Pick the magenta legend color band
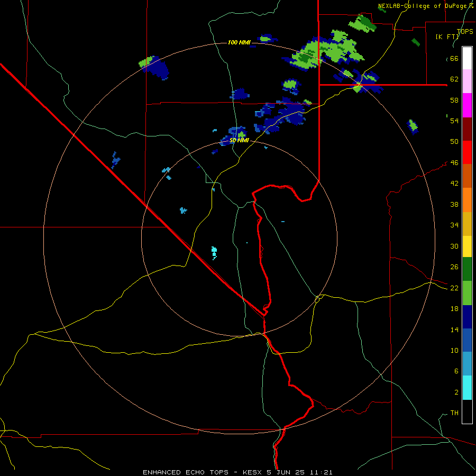 (x=467, y=105)
